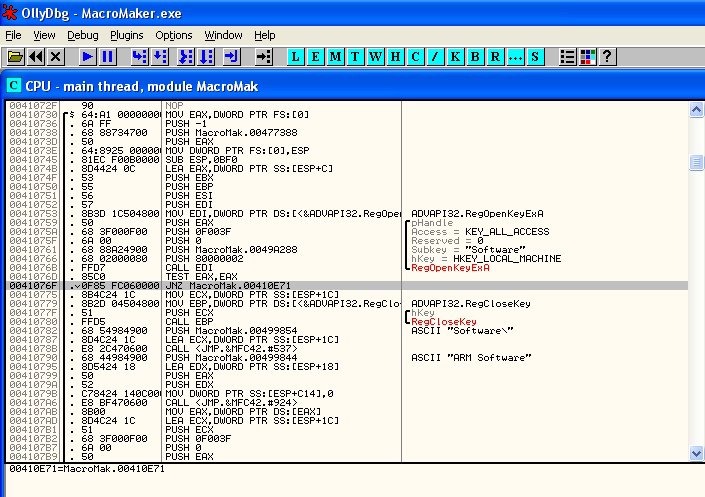Click the ASCII "Software\" comment
Viewport: 705px width, 497px height.
[x=462, y=331]
